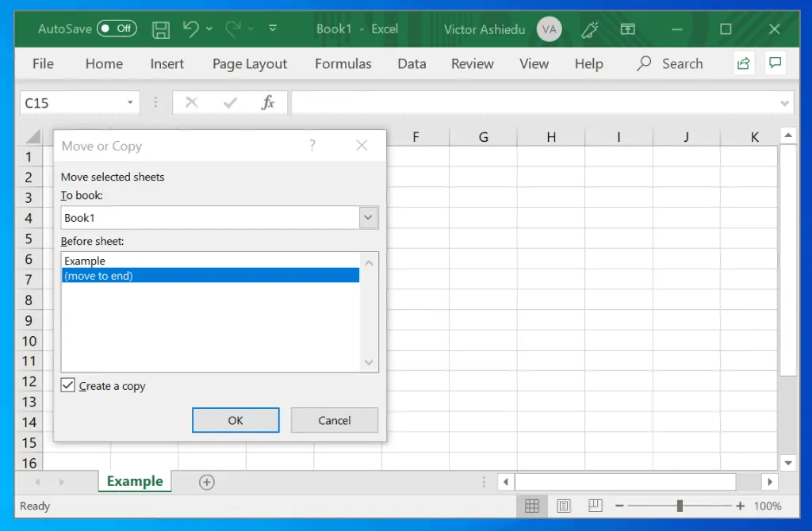The height and width of the screenshot is (531, 812).
Task: Click the Insert Function fx icon
Action: 268,102
